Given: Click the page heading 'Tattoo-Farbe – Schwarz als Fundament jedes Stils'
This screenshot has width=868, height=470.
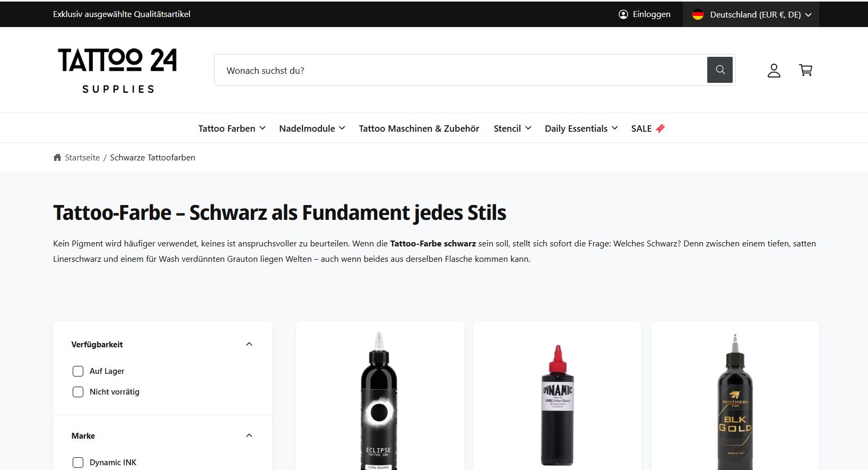Looking at the screenshot, I should [280, 213].
